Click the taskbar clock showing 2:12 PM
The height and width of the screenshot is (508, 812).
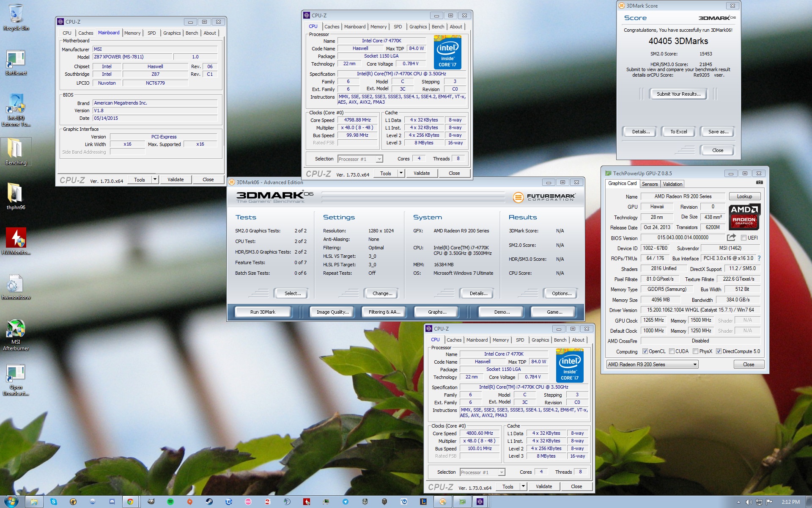click(790, 502)
